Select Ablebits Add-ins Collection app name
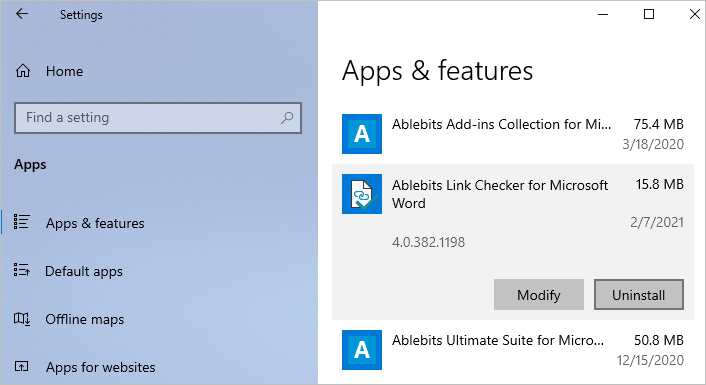 [502, 124]
